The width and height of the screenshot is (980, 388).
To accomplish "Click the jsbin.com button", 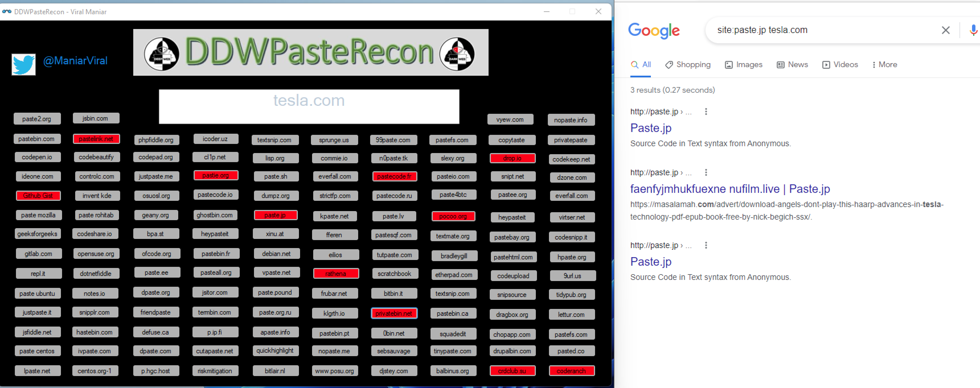I will pos(96,118).
